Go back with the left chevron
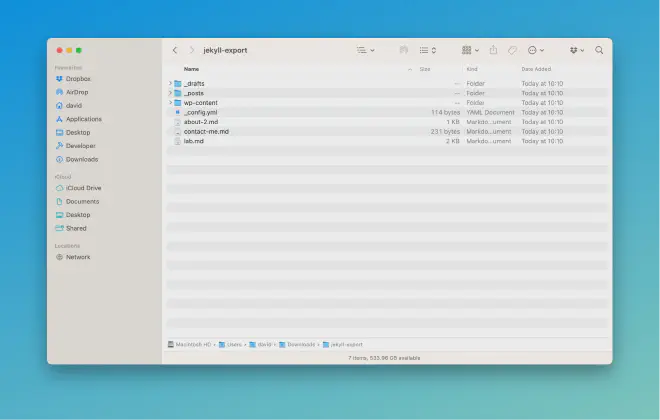660x420 pixels. [x=175, y=50]
